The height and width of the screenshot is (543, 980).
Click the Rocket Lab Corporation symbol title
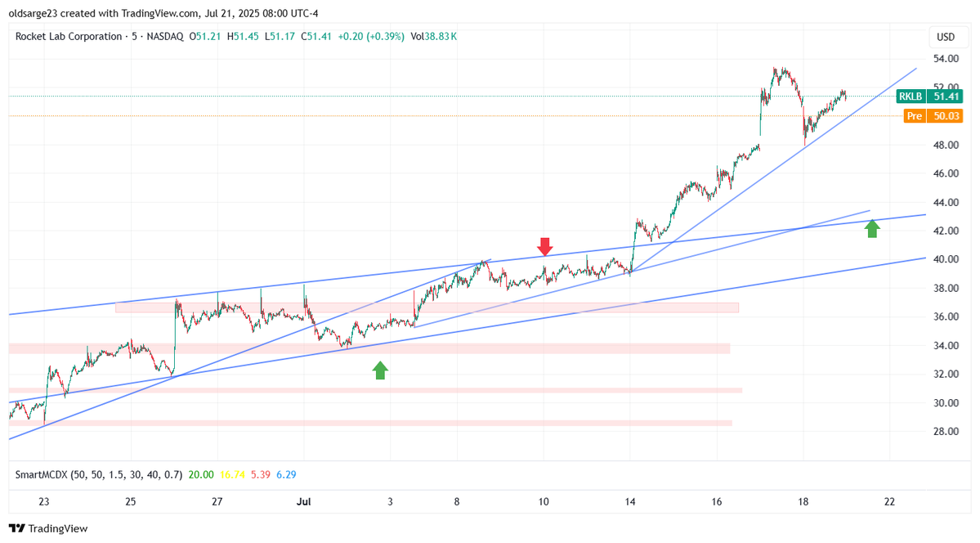[x=69, y=36]
